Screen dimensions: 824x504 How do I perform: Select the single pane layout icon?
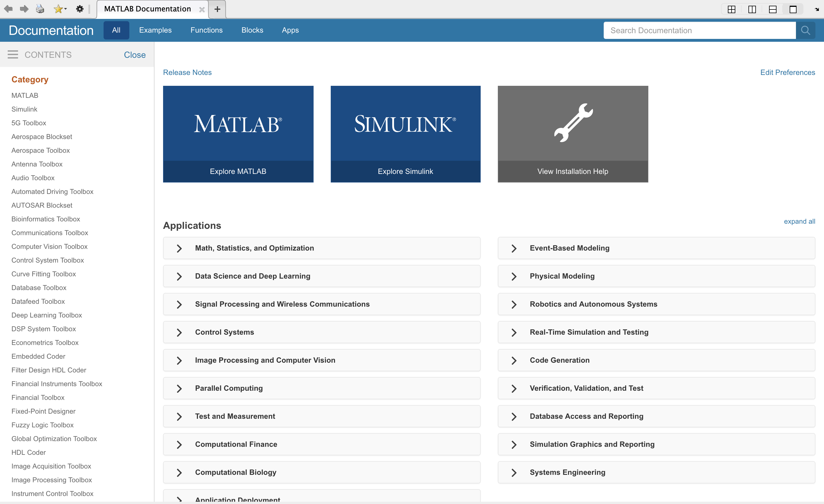(x=793, y=9)
